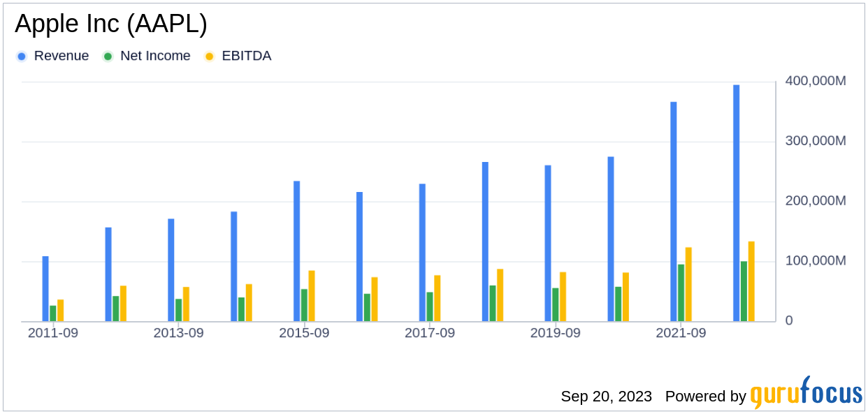
Task: Toggle the EBITDA series legend label
Action: tap(247, 56)
